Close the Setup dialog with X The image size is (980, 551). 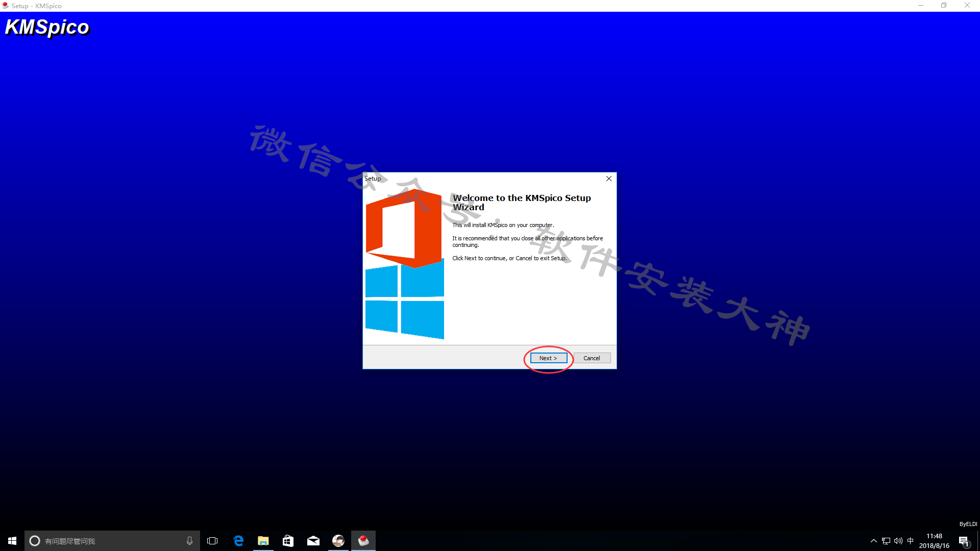click(x=608, y=179)
